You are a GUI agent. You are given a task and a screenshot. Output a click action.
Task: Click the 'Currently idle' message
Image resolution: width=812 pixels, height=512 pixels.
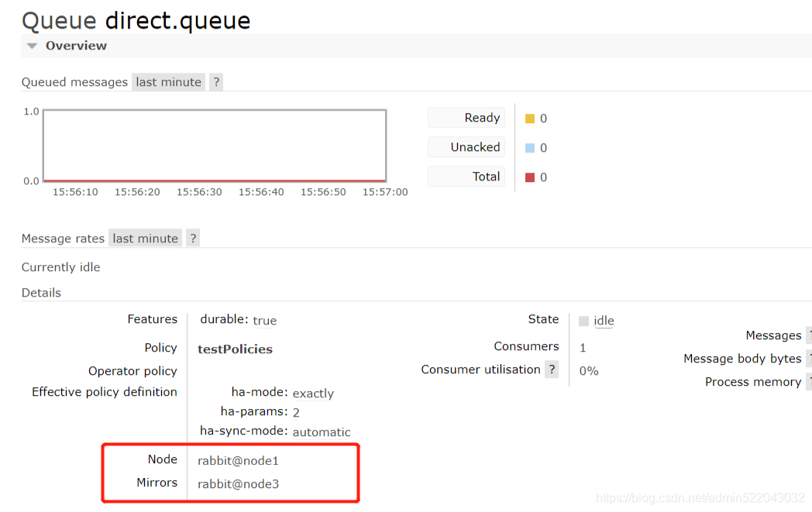click(61, 267)
